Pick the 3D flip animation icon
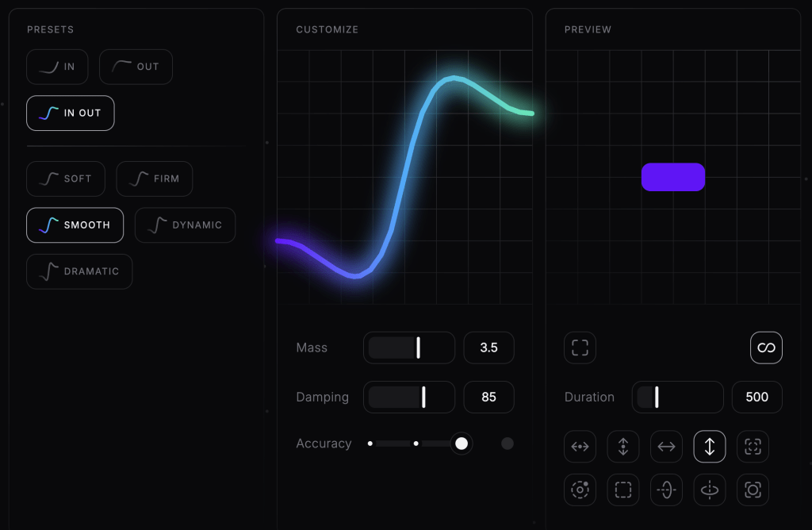The image size is (812, 530). (666, 490)
